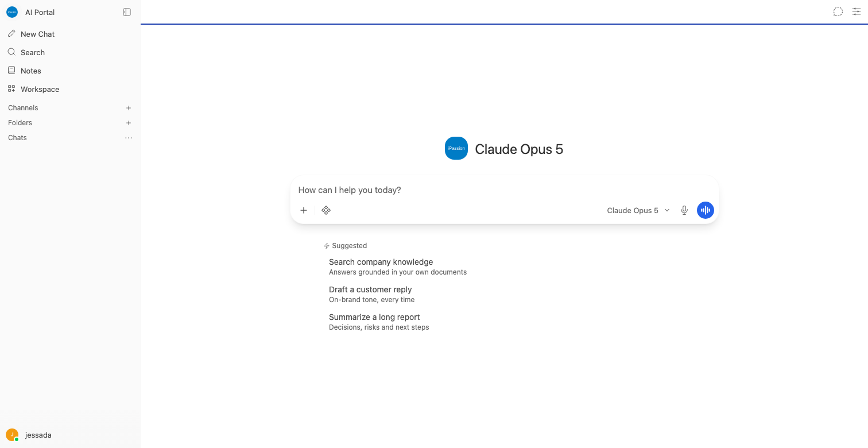
Task: Open Workspace in the sidebar
Action: click(x=70, y=89)
